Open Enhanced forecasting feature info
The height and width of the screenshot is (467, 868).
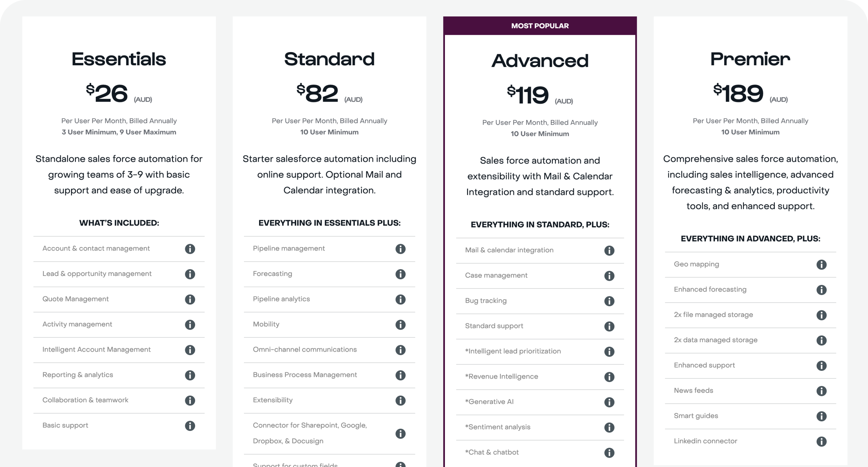pos(821,290)
